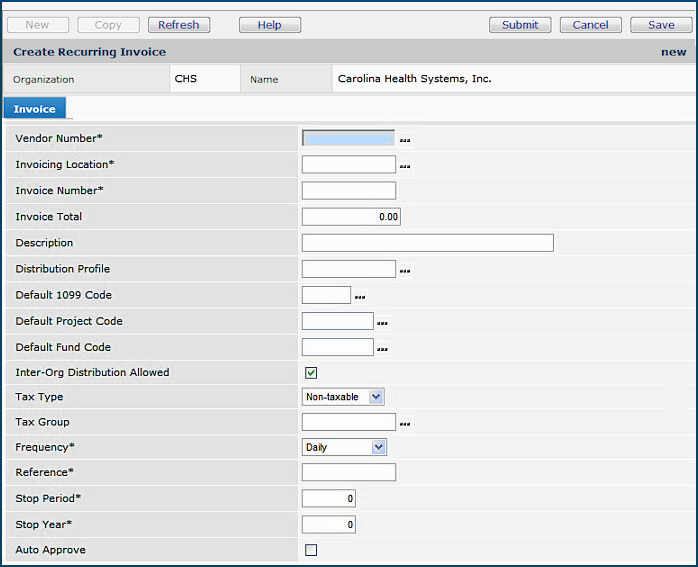698x567 pixels.
Task: Click the Submit button
Action: [520, 25]
